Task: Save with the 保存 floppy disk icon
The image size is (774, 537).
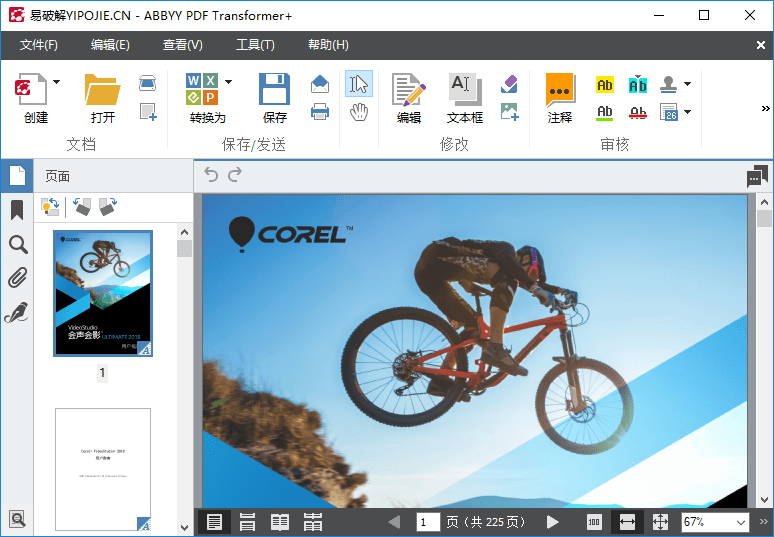Action: pos(274,89)
